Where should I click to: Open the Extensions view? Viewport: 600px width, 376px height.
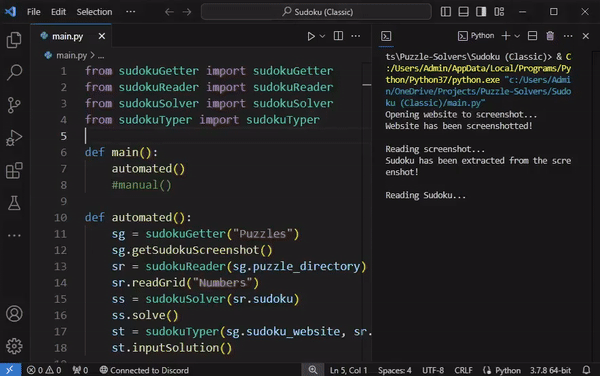pyautogui.click(x=14, y=170)
